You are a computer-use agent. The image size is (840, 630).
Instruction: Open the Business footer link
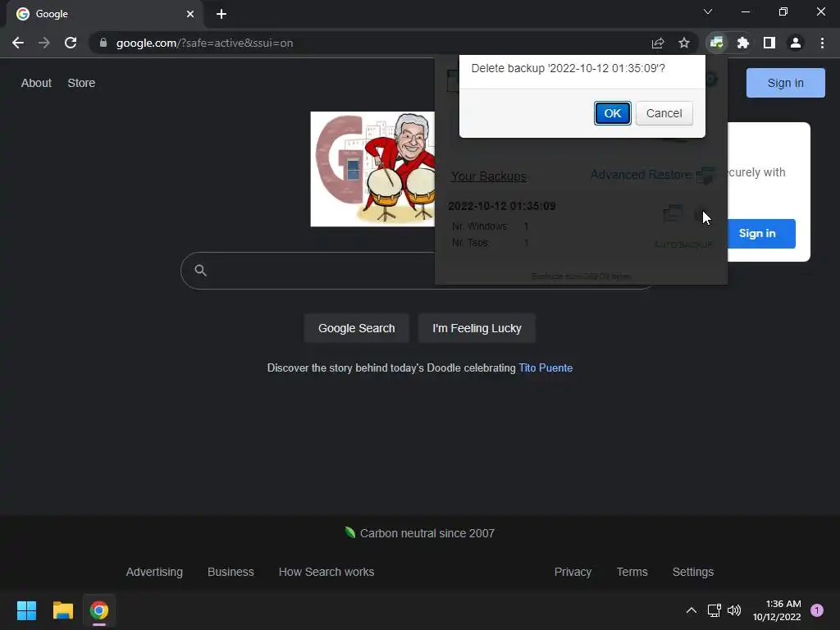(231, 572)
